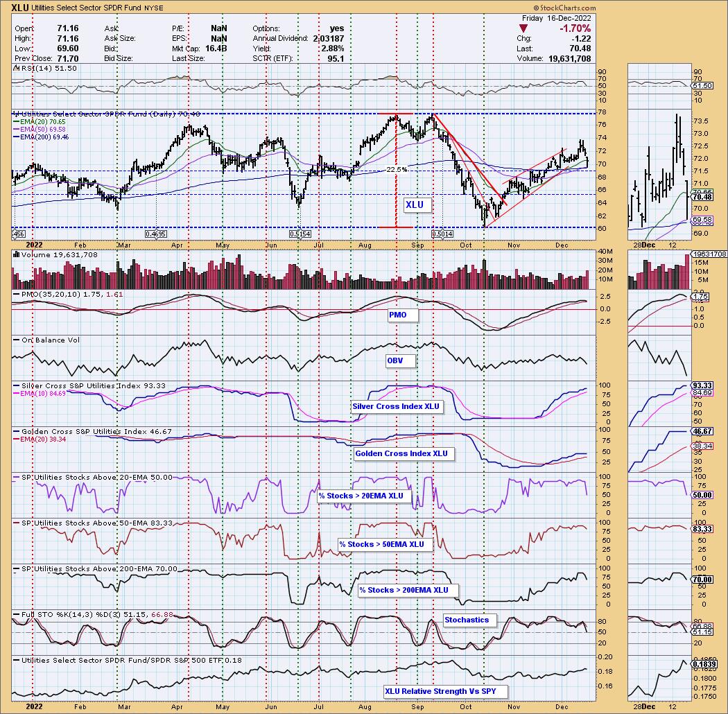
Task: Click the RSI(14) 51.50 indicator title
Action: tap(45, 68)
